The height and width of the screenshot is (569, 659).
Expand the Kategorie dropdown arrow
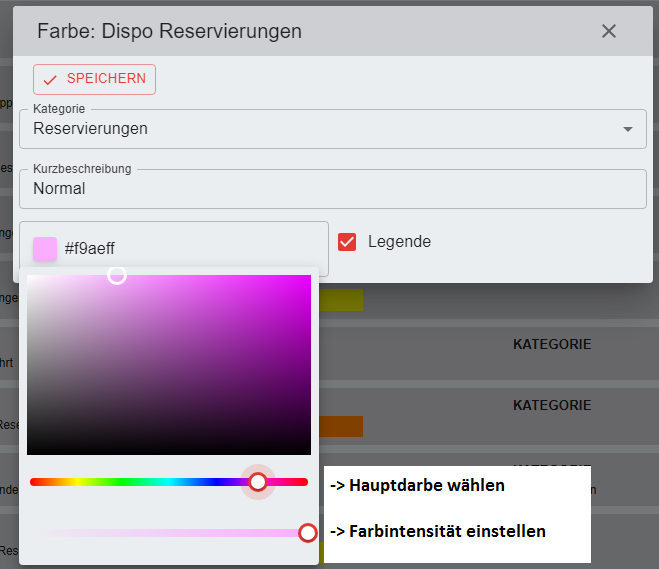point(628,129)
